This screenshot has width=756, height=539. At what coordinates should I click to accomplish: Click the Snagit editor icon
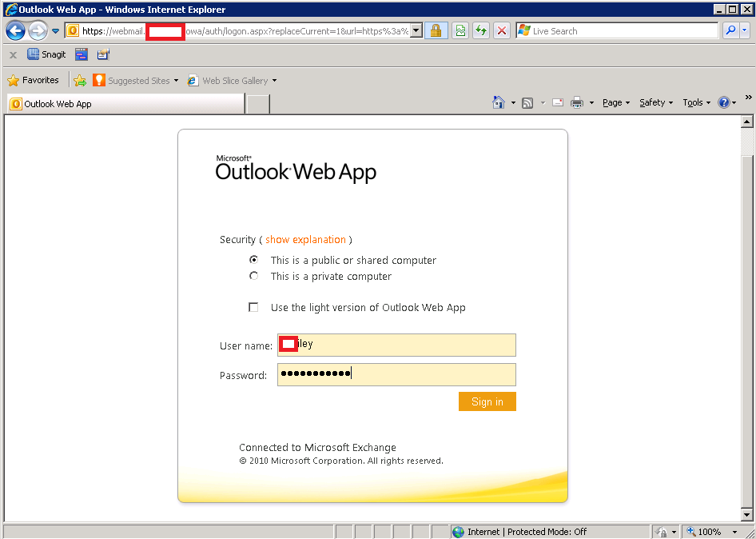pyautogui.click(x=103, y=54)
